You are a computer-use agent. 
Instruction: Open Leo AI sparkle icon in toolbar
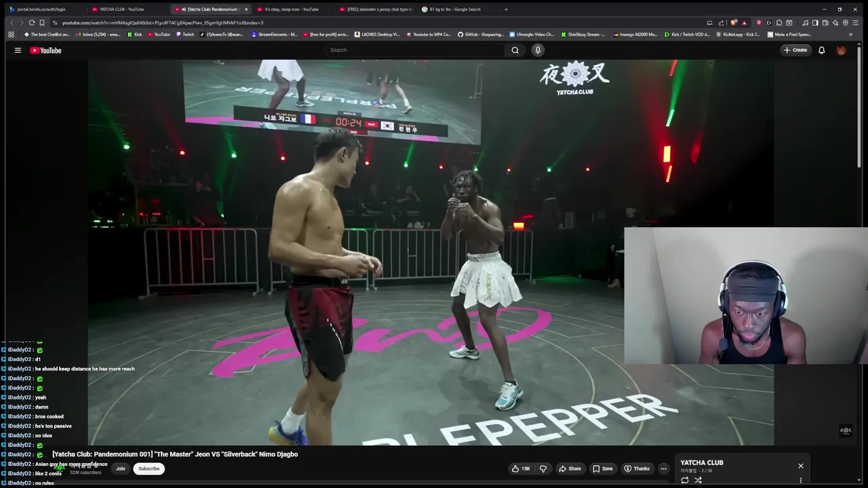(835, 22)
